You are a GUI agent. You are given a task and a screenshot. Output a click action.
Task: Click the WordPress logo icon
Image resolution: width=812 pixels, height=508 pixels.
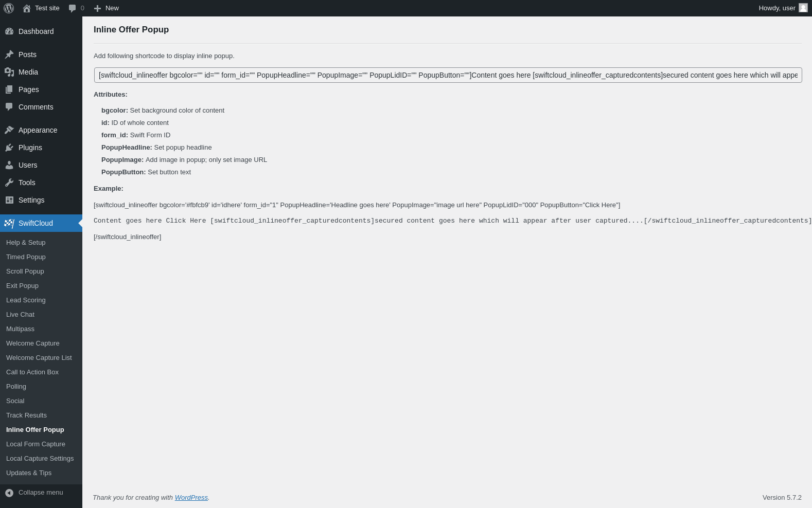coord(9,8)
